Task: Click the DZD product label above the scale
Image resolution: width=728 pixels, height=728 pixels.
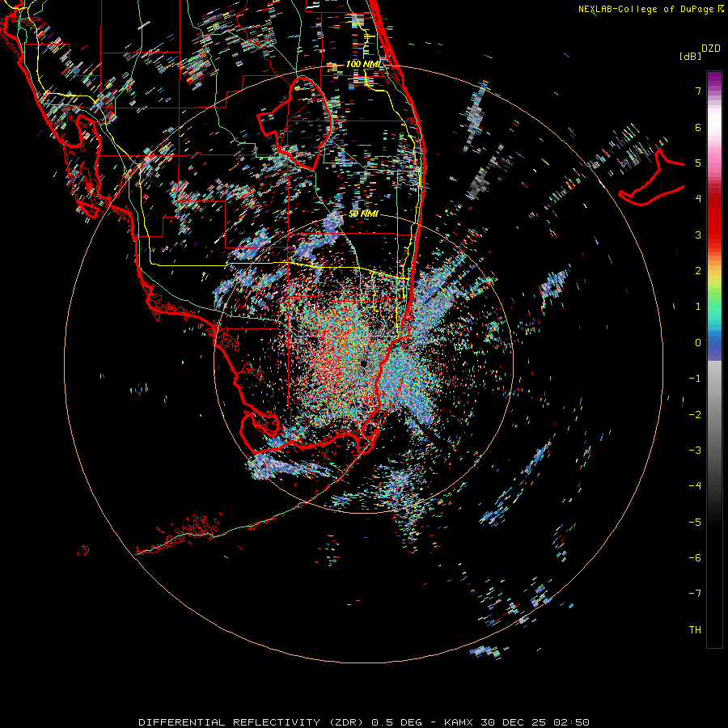Action: click(x=711, y=49)
